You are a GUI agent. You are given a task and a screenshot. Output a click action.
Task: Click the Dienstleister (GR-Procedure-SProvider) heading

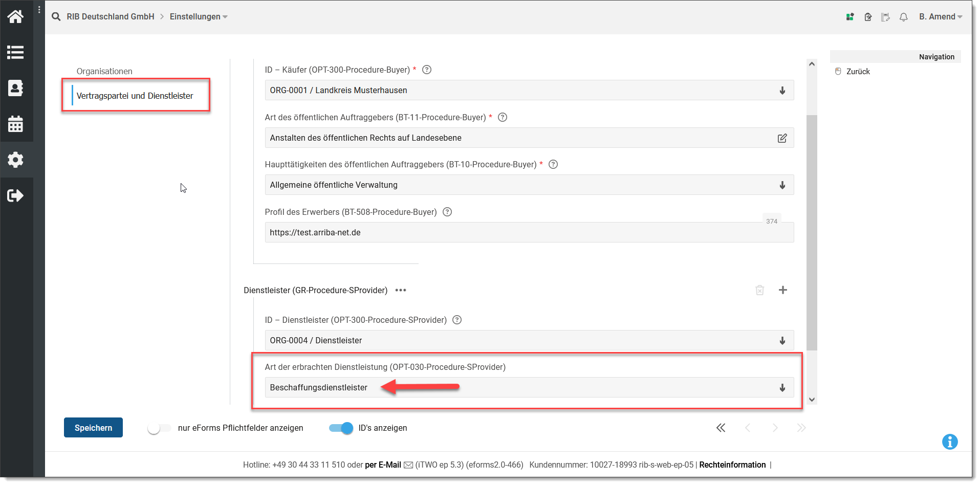(x=316, y=290)
